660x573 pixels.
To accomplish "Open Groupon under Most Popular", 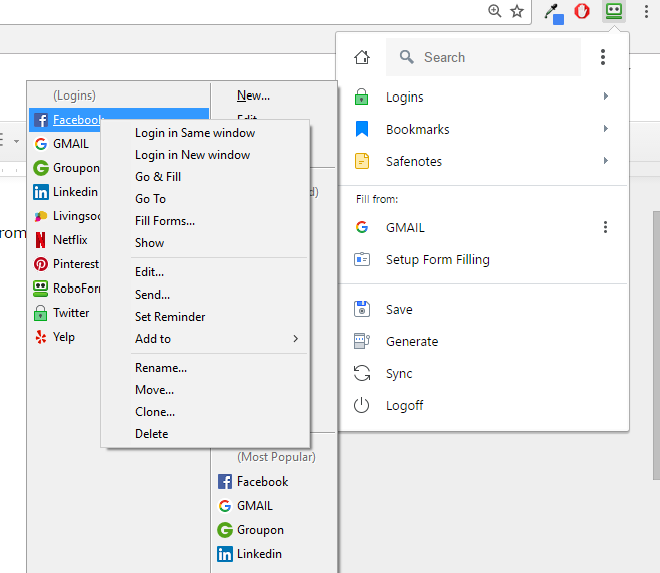I will (x=260, y=530).
